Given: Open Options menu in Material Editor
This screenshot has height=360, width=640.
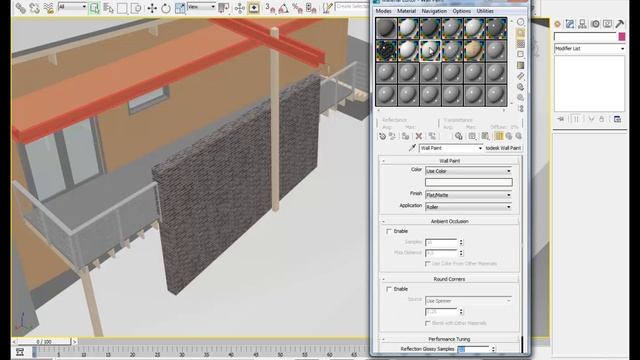Looking at the screenshot, I should 462,11.
